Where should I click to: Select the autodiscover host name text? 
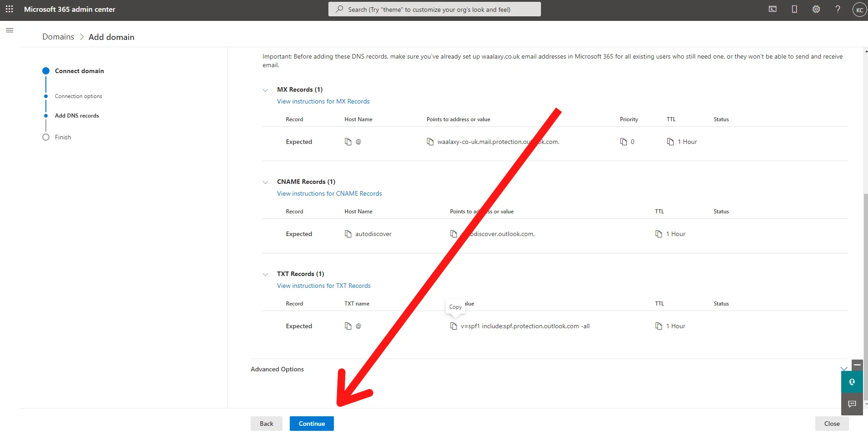click(373, 234)
